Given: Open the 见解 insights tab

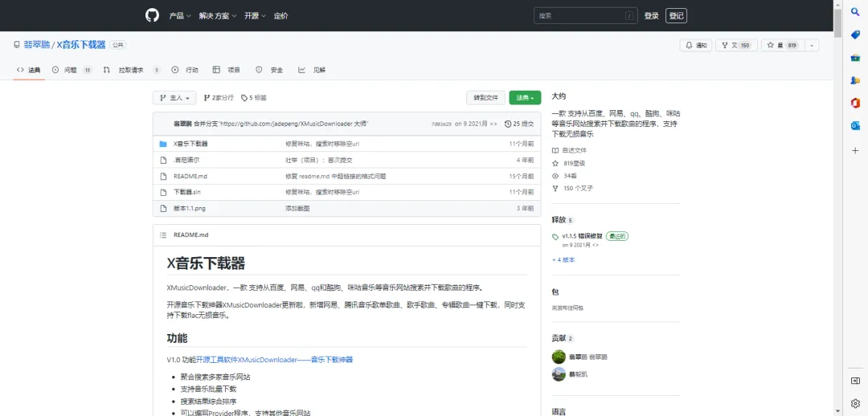Looking at the screenshot, I should [x=312, y=70].
